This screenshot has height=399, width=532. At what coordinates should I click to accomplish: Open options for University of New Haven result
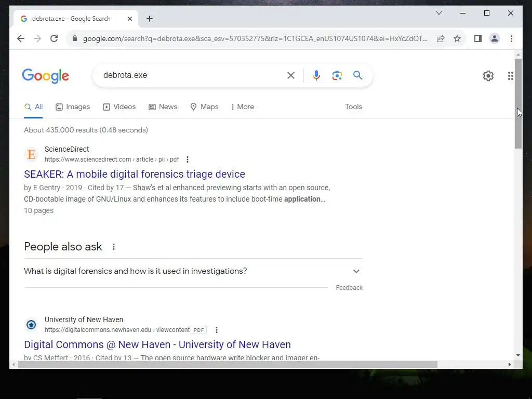pyautogui.click(x=217, y=330)
